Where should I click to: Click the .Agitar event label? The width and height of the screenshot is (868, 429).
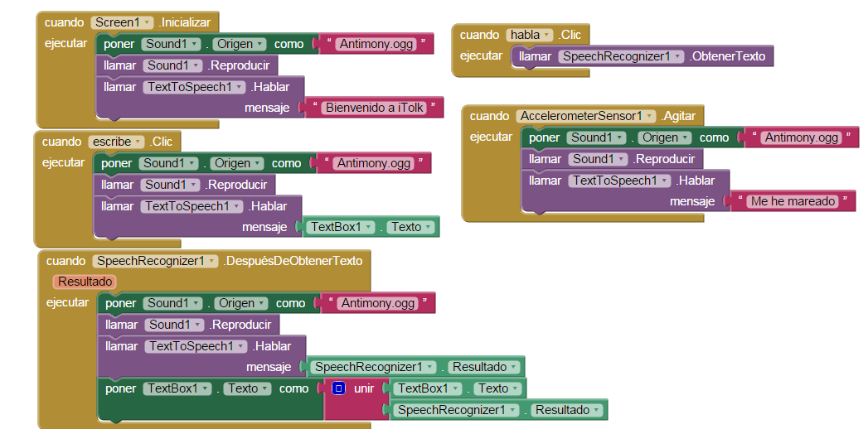[677, 116]
